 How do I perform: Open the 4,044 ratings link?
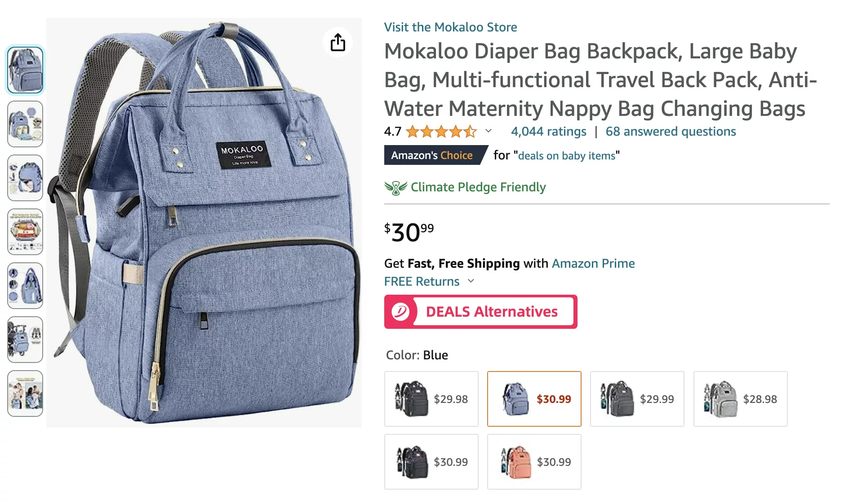point(548,132)
